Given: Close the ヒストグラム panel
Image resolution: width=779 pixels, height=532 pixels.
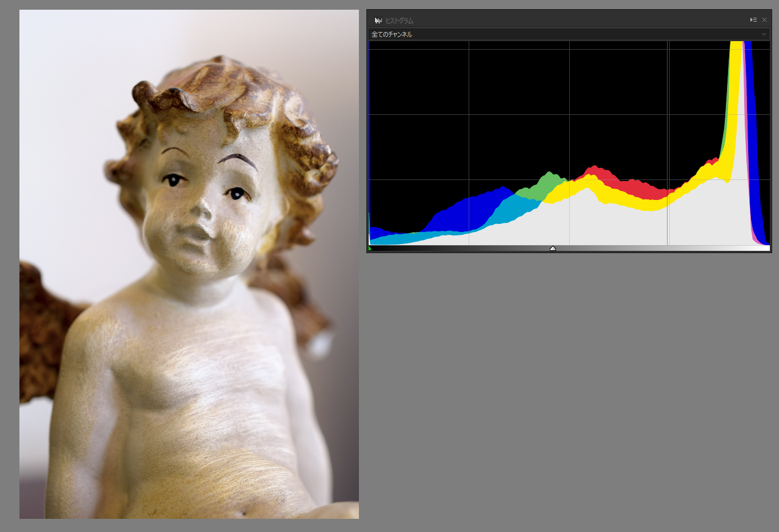Looking at the screenshot, I should (764, 20).
